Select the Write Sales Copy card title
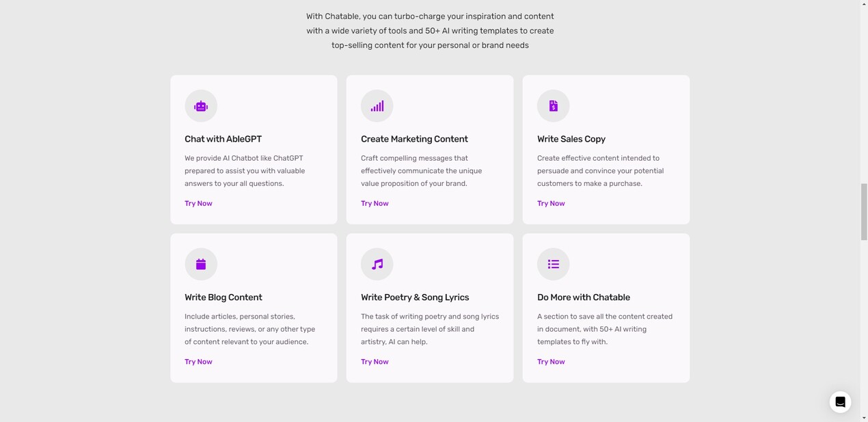 (x=571, y=139)
